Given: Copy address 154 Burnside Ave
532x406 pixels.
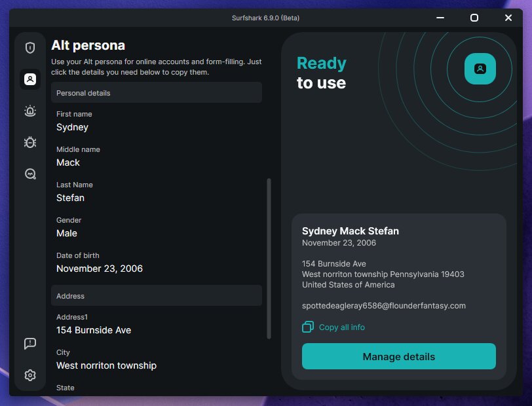Looking at the screenshot, I should [93, 330].
